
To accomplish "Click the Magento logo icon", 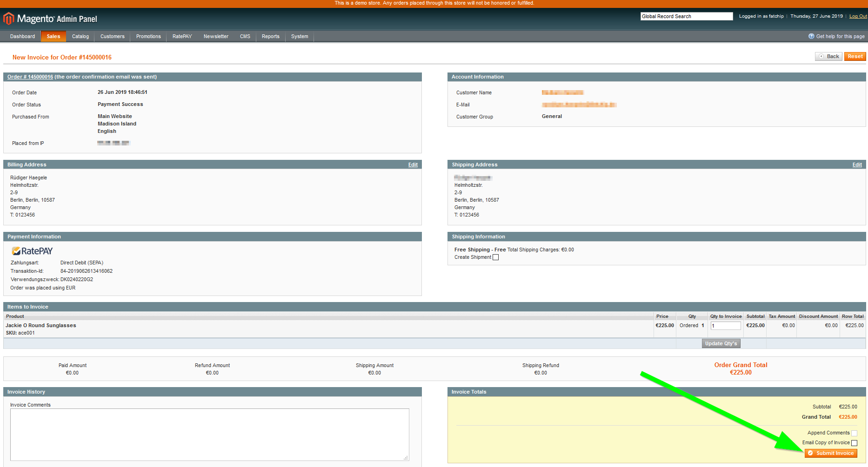I will point(8,19).
